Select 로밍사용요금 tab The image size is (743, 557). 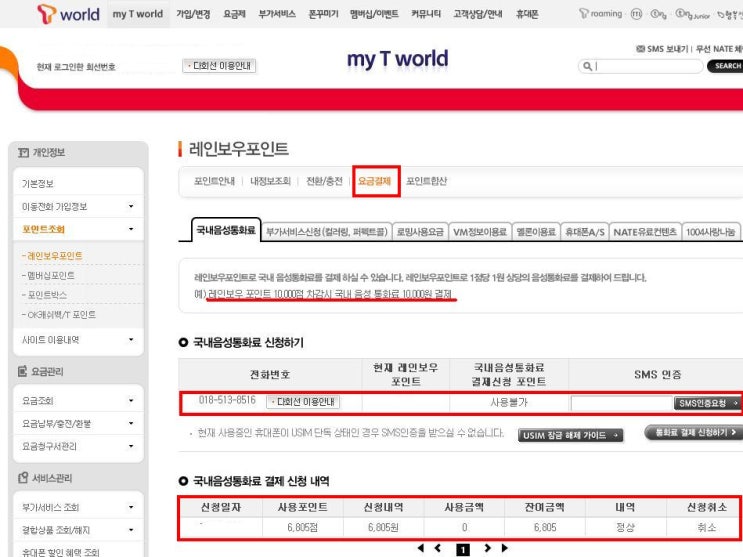point(420,232)
